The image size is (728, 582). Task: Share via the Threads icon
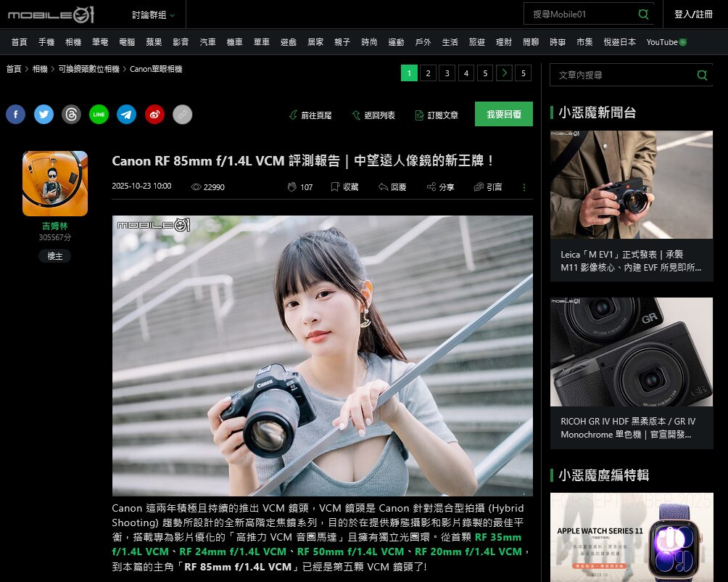pos(71,115)
